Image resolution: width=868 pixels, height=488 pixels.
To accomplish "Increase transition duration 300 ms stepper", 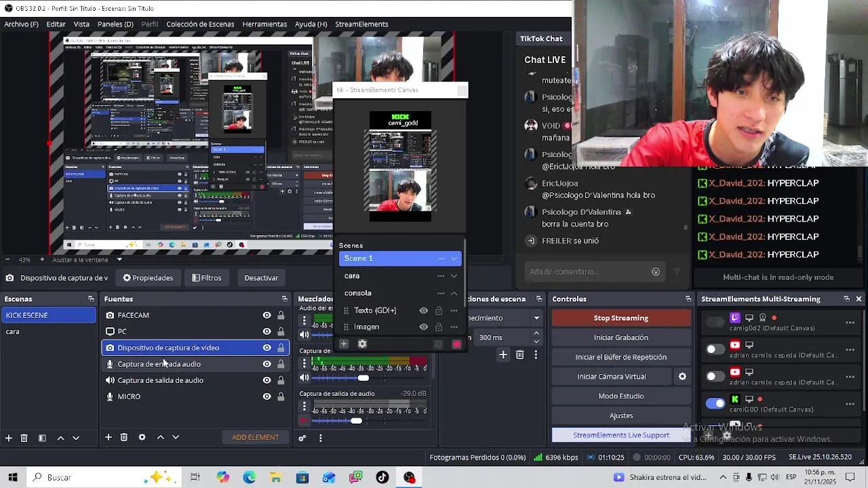I will (x=536, y=333).
